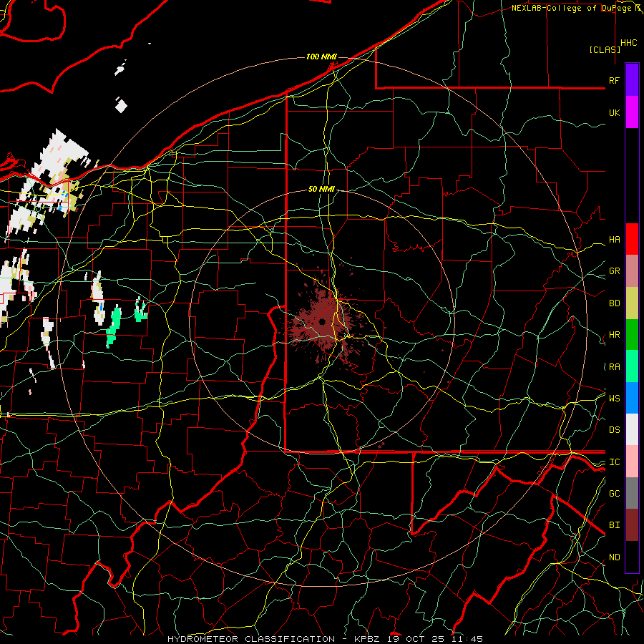Click the yellow BD legend color swatch
644x644 pixels.
coord(632,303)
